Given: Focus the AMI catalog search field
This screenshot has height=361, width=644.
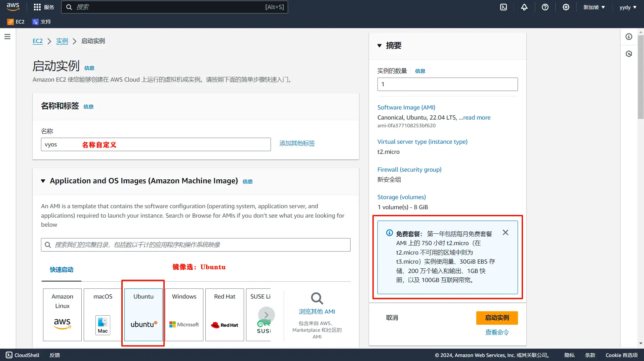Looking at the screenshot, I should (x=196, y=245).
